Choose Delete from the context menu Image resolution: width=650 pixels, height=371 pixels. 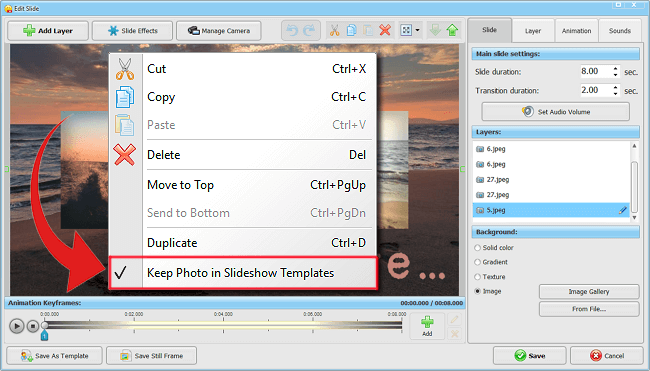[x=243, y=155]
